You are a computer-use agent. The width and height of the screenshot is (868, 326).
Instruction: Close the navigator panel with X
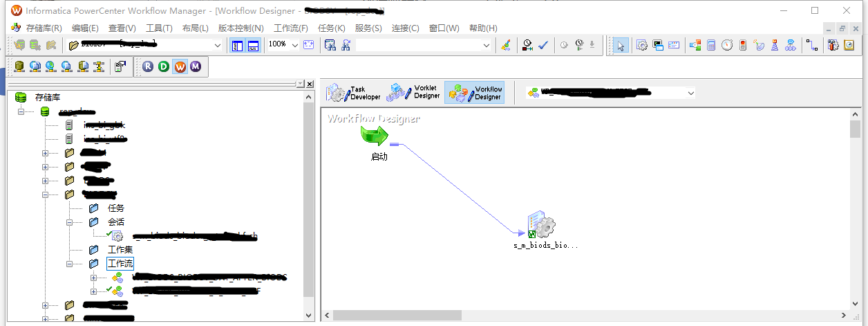tap(310, 84)
